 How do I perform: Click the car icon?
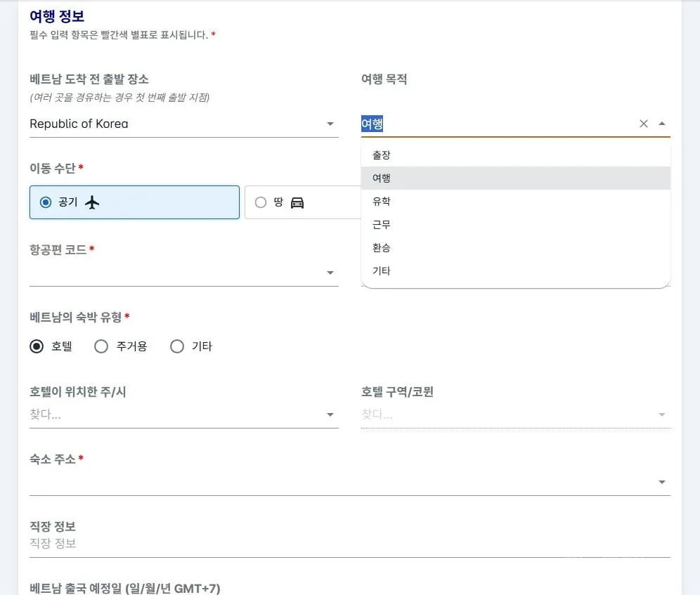click(297, 202)
